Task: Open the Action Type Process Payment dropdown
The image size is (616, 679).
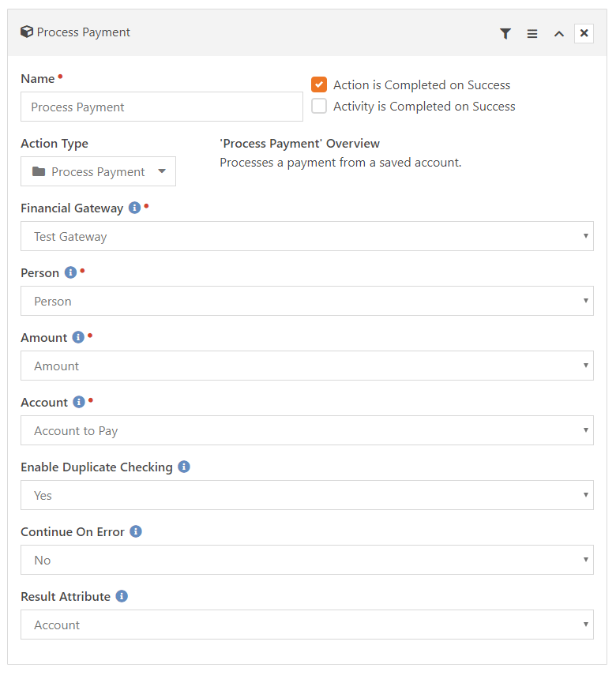Action: point(99,171)
